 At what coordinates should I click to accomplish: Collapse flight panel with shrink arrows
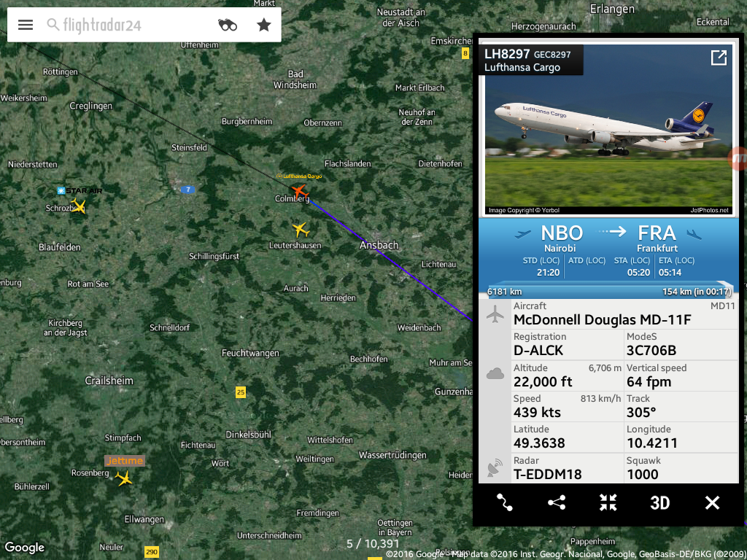[608, 502]
